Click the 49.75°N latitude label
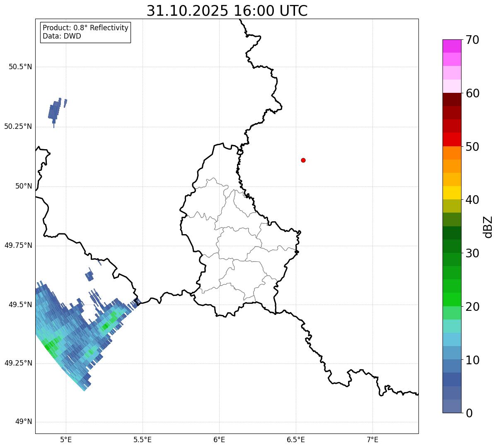 (x=18, y=245)
